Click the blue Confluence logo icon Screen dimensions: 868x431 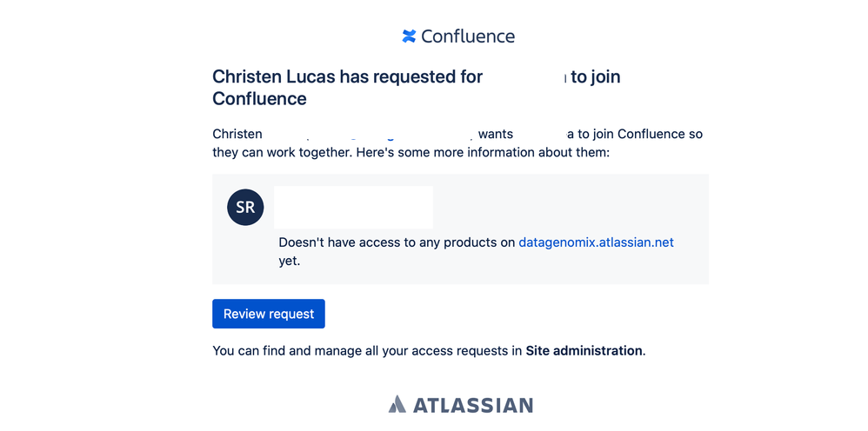coord(409,36)
